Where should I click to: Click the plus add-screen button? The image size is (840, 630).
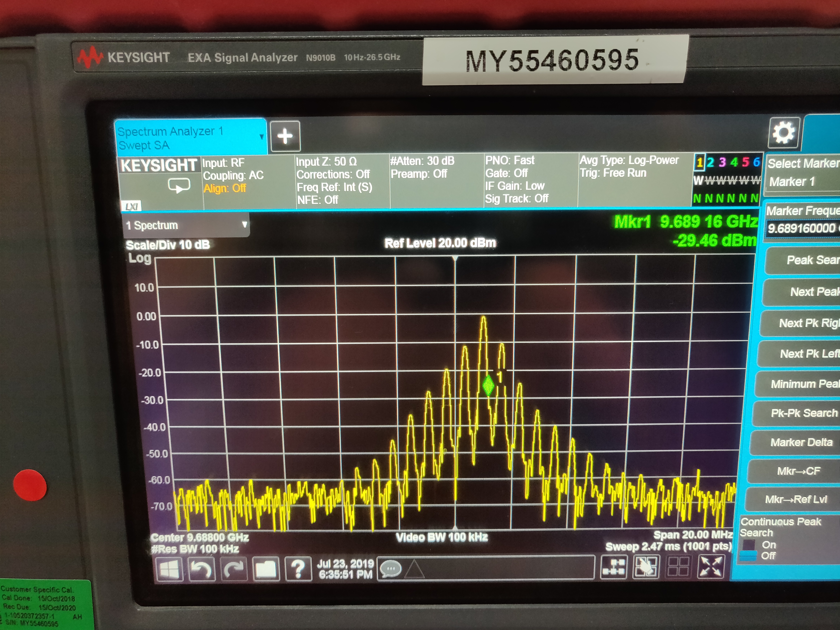285,136
